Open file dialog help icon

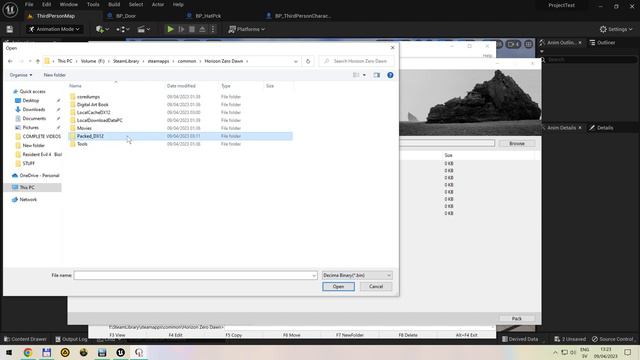390,75
